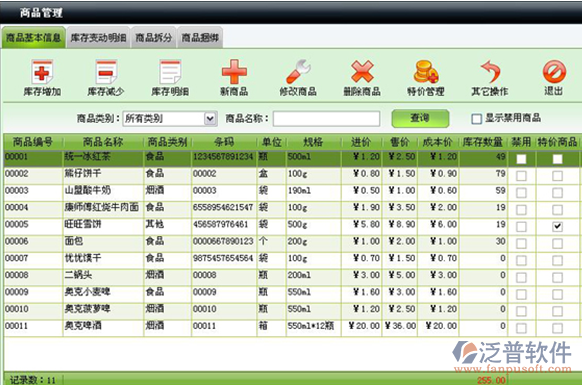The image size is (582, 385).
Task: Open the 商品捆绑 tab
Action: click(x=200, y=37)
